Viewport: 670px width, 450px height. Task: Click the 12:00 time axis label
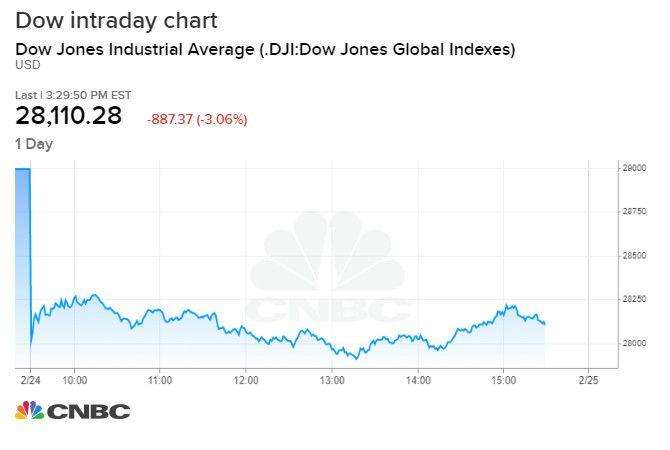(x=246, y=380)
